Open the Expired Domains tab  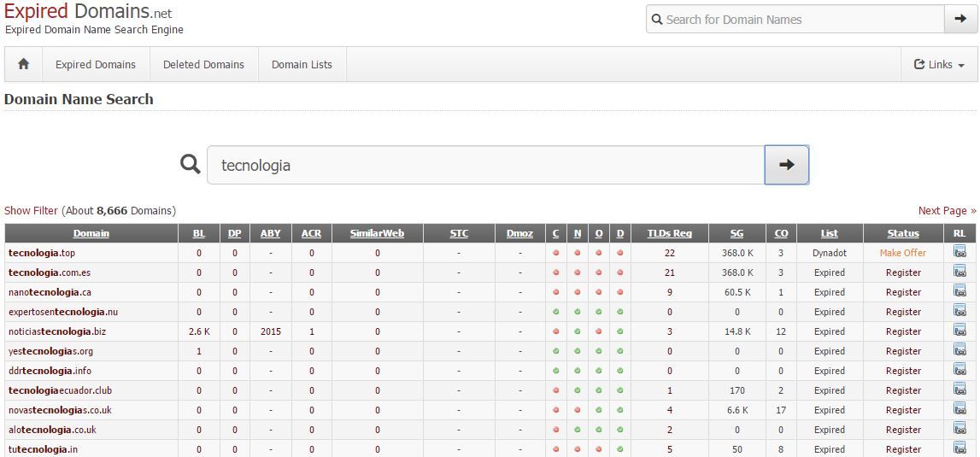(96, 65)
